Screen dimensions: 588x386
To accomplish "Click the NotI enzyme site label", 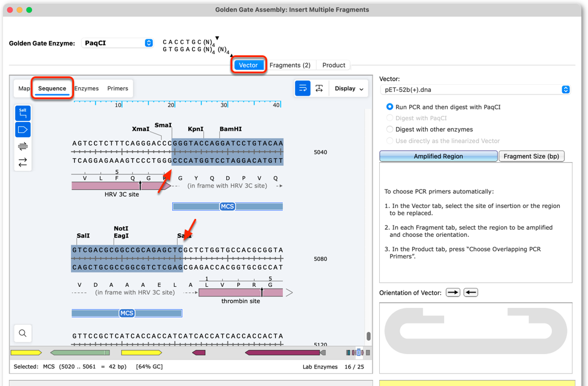I will click(x=121, y=228).
